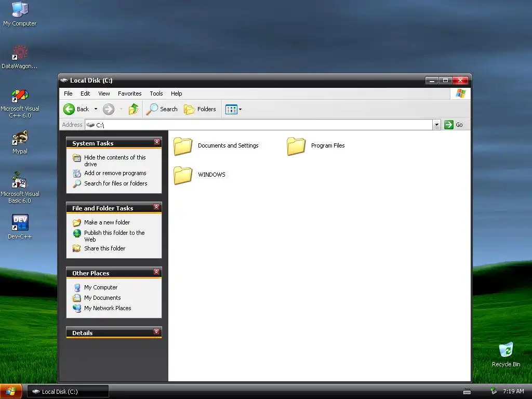The width and height of the screenshot is (532, 399).
Task: Toggle the Folders pane button
Action: (x=200, y=109)
